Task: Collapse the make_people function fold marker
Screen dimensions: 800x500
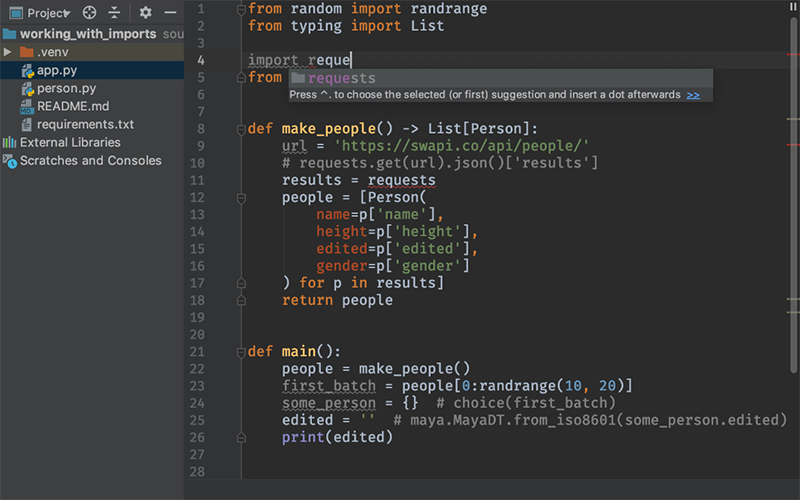Action: coord(241,129)
